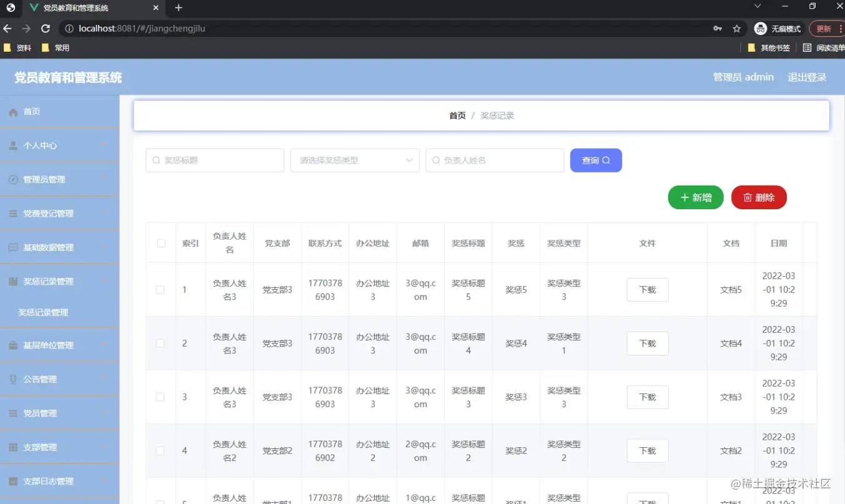Select the 奖惩记录管理 submenu item

click(59, 313)
